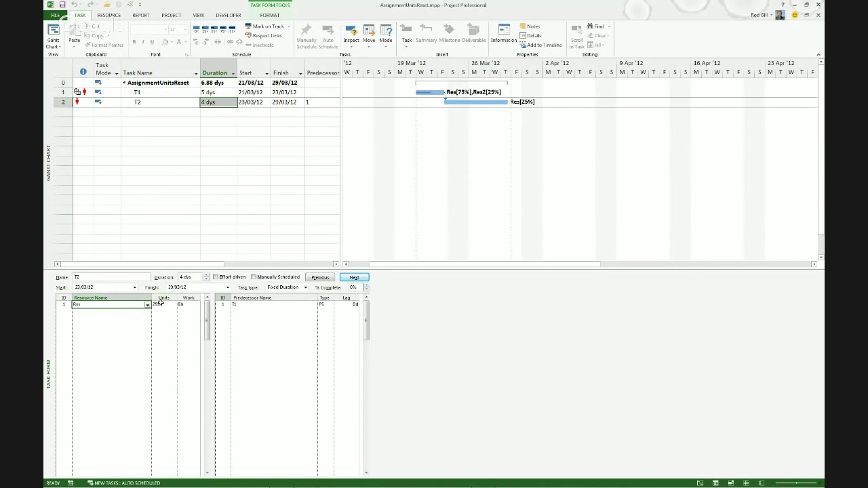Open the Resource Name dropdown arrow
Viewport: 868px width, 488px height.
(148, 304)
